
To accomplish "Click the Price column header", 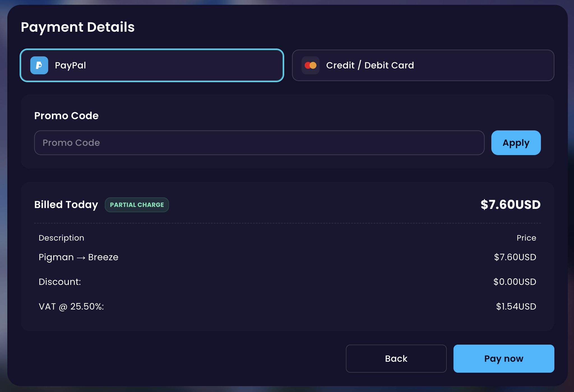I will pos(526,238).
